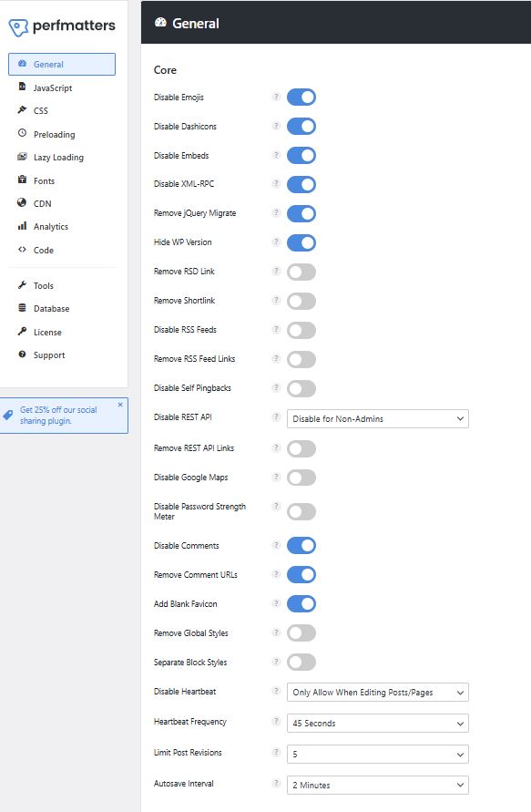Dismiss the social sharing plugin promo
The image size is (531, 812).
[120, 405]
